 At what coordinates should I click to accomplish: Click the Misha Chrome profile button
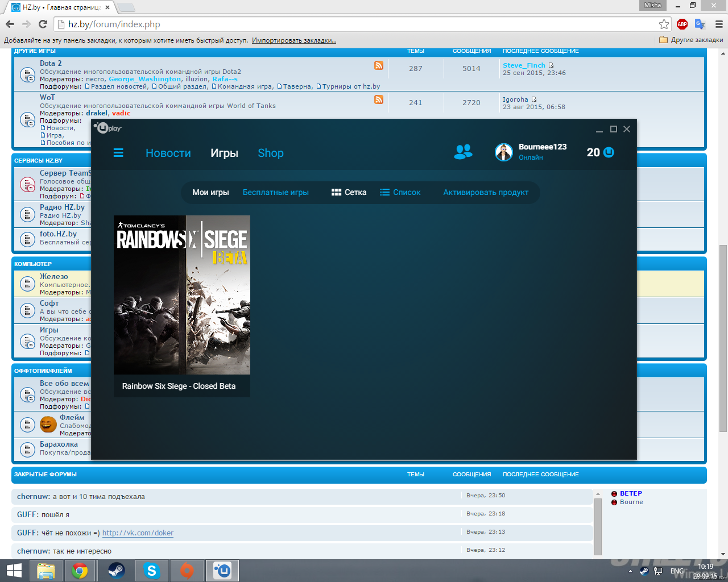[x=653, y=5]
